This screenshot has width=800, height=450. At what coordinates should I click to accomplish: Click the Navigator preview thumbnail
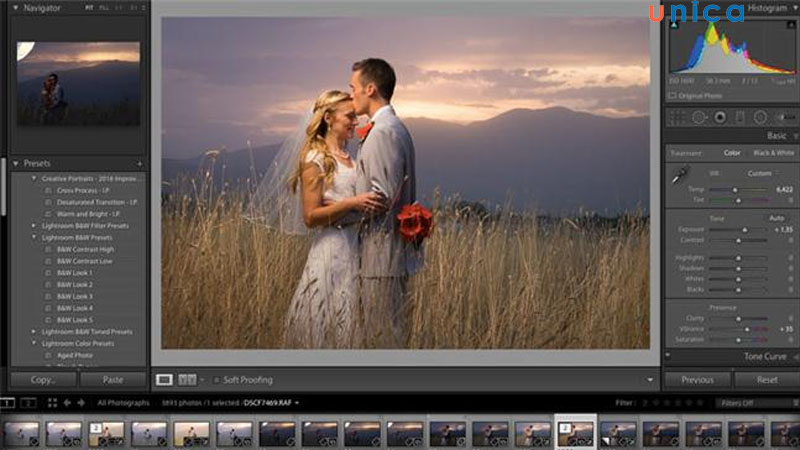79,84
